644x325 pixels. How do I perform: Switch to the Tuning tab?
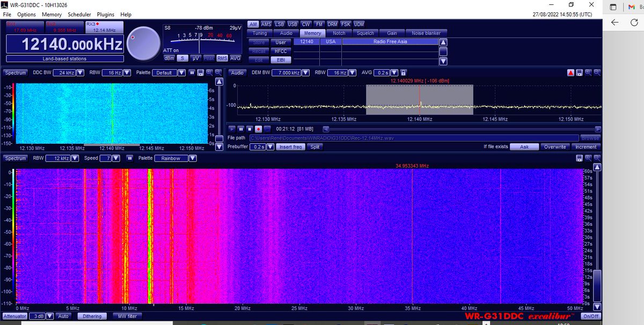click(x=260, y=33)
